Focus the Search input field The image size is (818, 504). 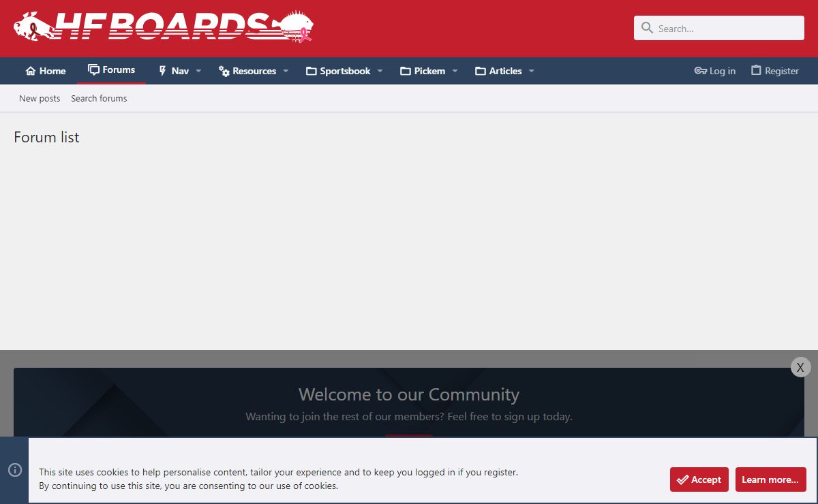click(719, 28)
